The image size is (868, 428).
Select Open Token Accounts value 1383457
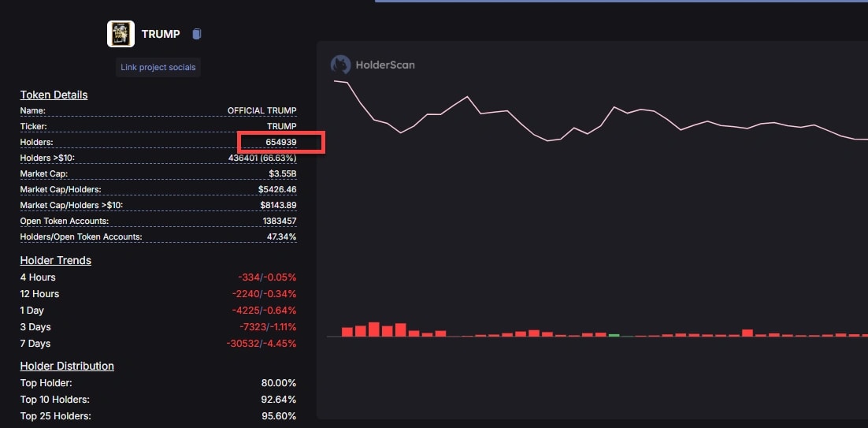click(280, 221)
